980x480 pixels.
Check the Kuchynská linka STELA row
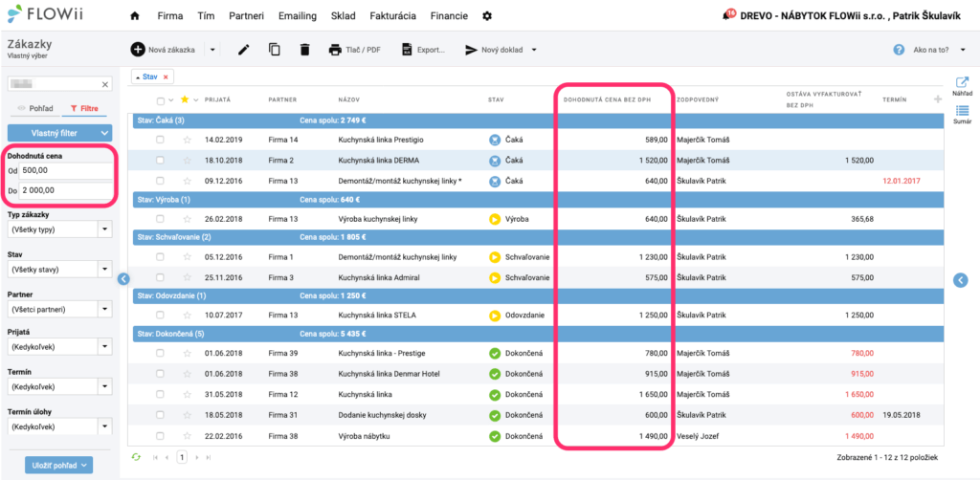pos(161,316)
